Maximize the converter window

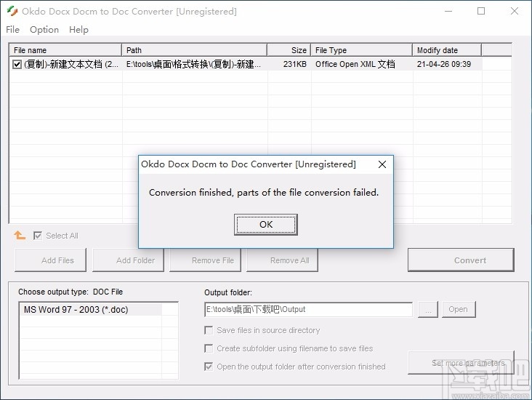click(481, 11)
